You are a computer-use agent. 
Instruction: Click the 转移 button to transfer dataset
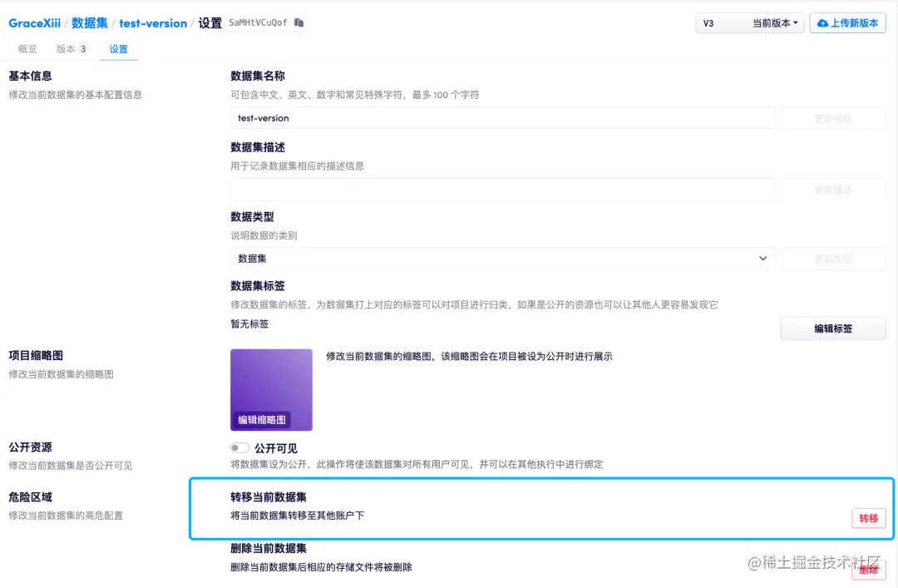868,517
